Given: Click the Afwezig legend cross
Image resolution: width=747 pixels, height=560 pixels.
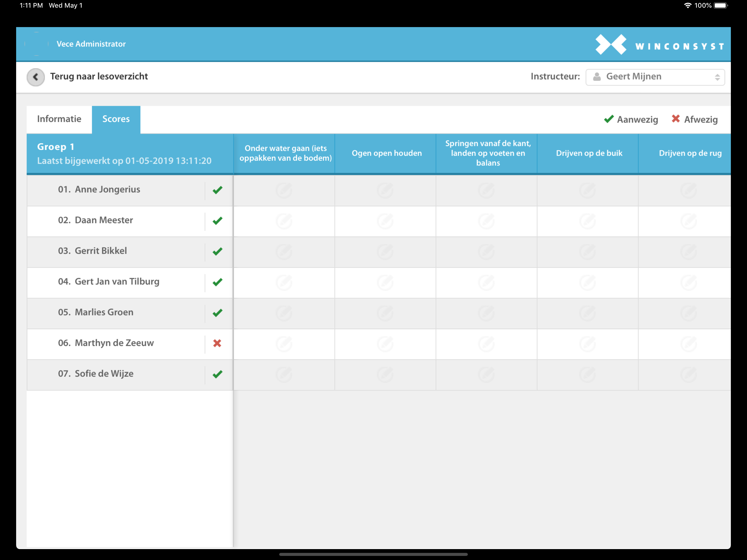Looking at the screenshot, I should [675, 119].
